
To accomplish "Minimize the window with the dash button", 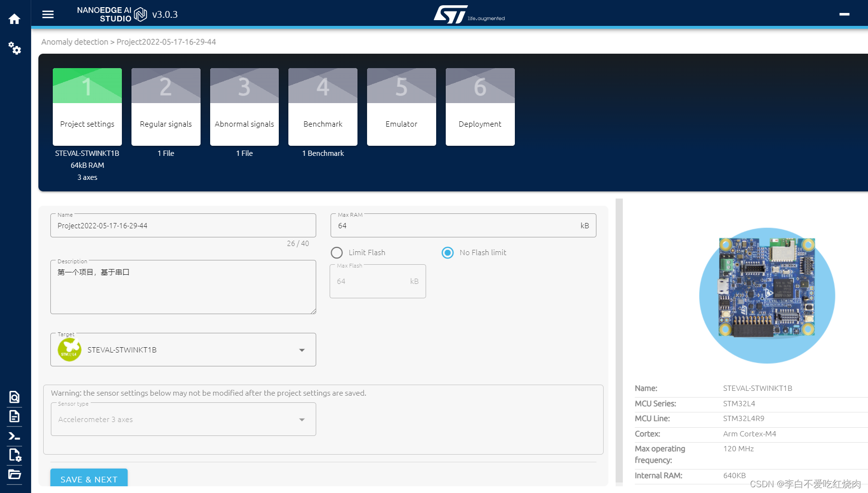I will click(x=844, y=14).
